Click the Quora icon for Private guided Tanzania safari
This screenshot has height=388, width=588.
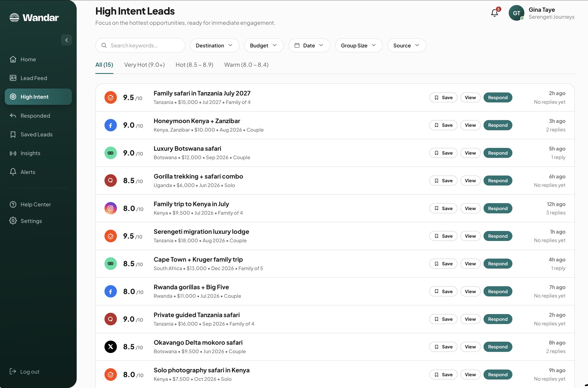(110, 319)
